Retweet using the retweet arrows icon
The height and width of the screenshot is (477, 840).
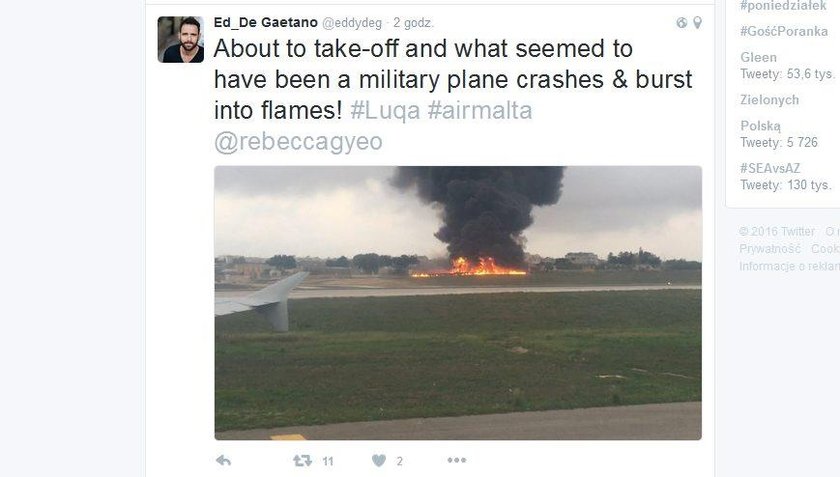point(302,460)
